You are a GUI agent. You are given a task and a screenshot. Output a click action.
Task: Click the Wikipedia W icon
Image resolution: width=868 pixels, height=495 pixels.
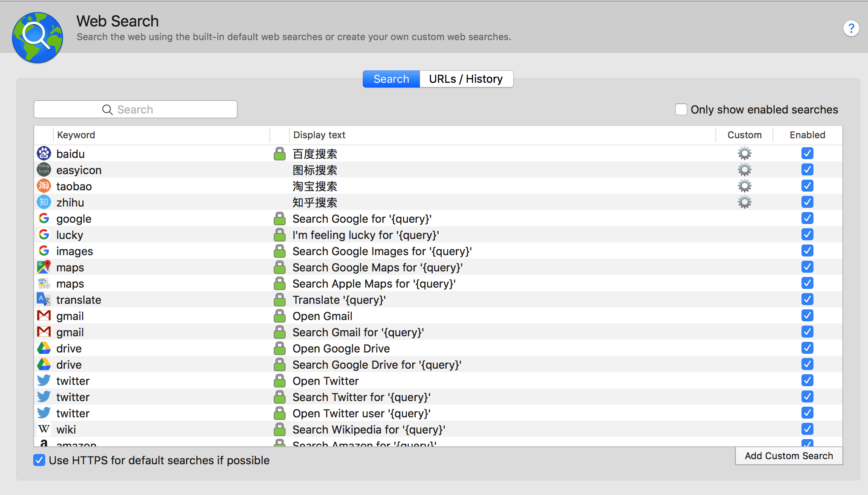pos(44,429)
